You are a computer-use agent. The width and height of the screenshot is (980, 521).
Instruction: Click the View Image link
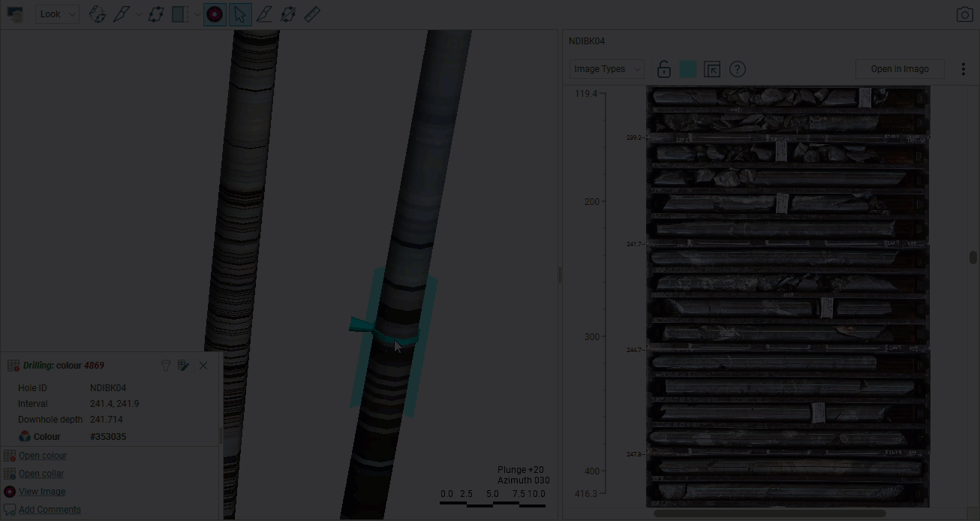coord(42,492)
